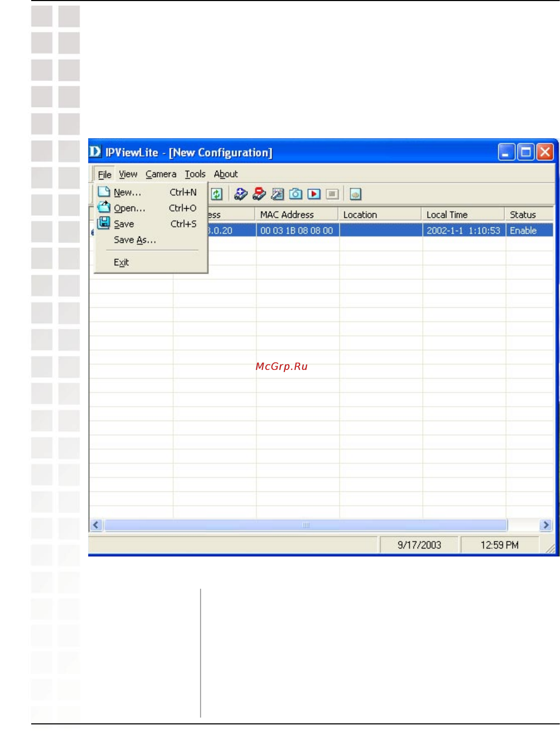
Task: Choose Open... from the File menu
Action: (x=151, y=208)
